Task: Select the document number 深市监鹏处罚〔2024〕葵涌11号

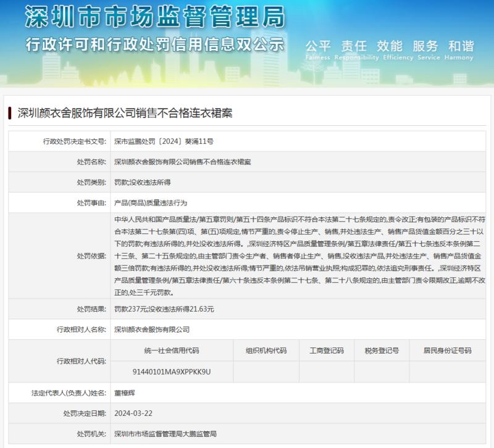Action: coord(164,141)
